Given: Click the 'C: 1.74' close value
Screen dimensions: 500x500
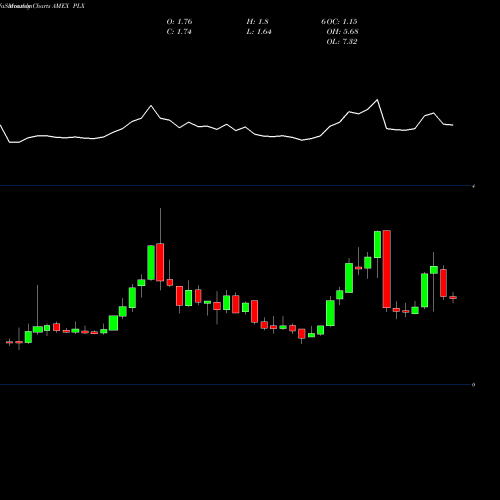Looking at the screenshot, I should click(179, 32).
